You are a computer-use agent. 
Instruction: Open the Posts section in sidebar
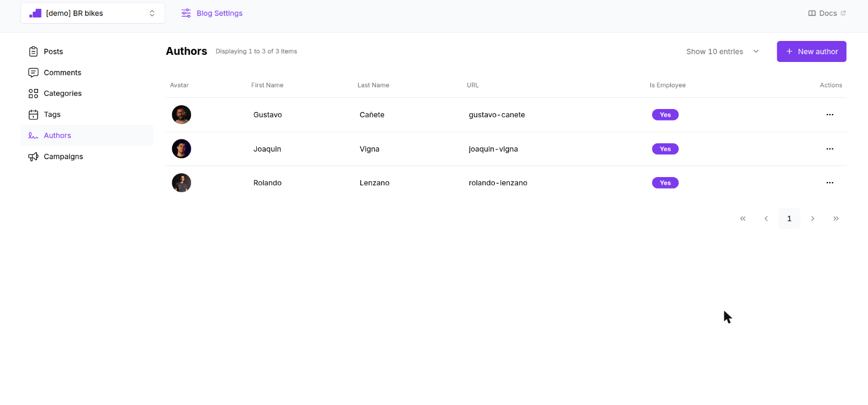[87, 51]
